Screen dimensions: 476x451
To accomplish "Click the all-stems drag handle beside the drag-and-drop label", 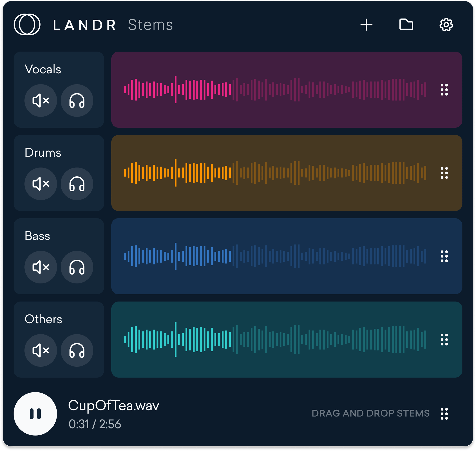I will pos(444,414).
